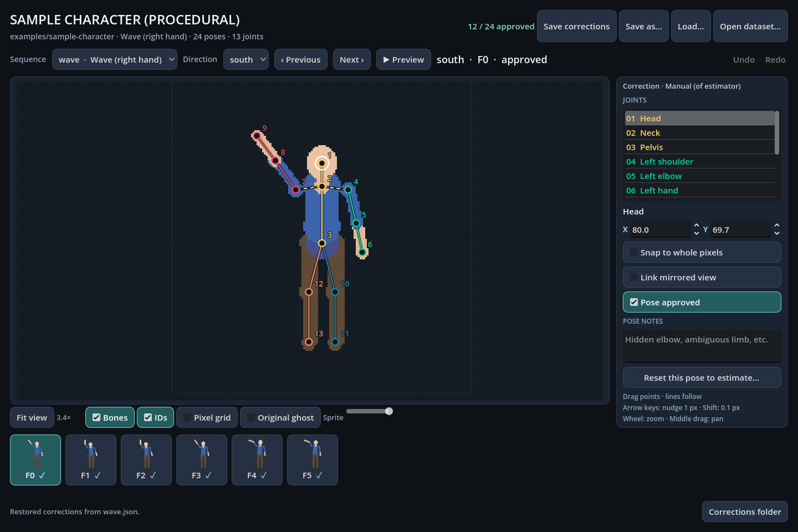Select Pelvis in the joints list
The width and height of the screenshot is (798, 532).
(x=700, y=147)
